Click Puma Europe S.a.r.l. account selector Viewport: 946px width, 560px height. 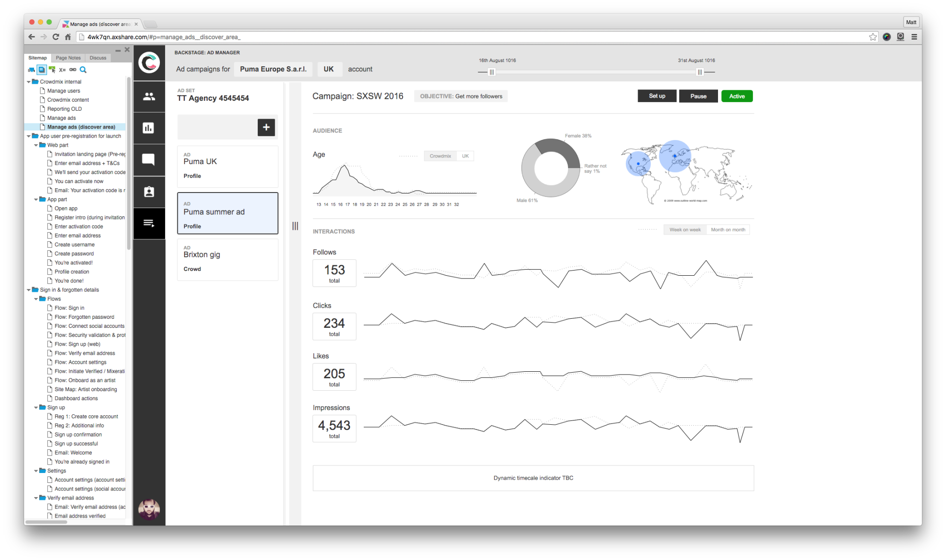(x=273, y=69)
